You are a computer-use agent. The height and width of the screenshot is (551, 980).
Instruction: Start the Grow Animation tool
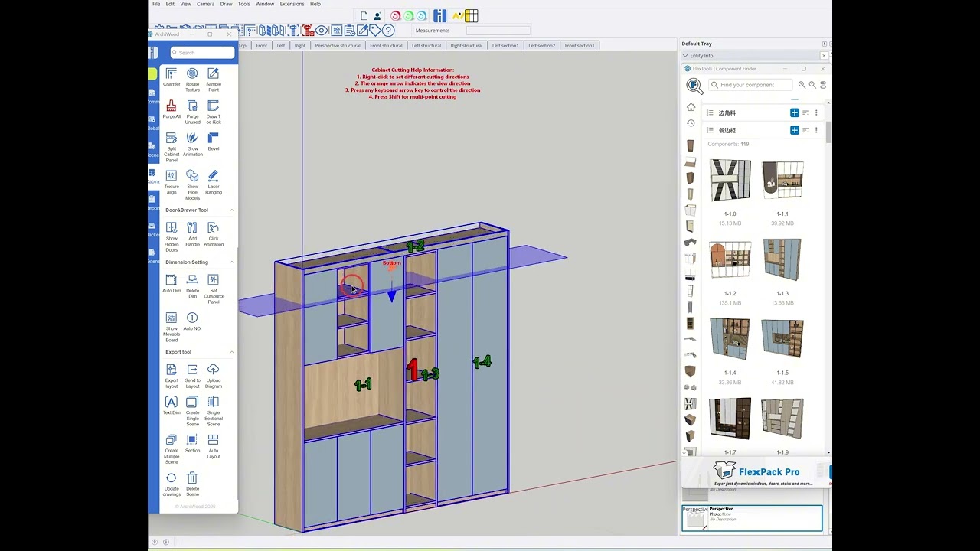coord(192,144)
